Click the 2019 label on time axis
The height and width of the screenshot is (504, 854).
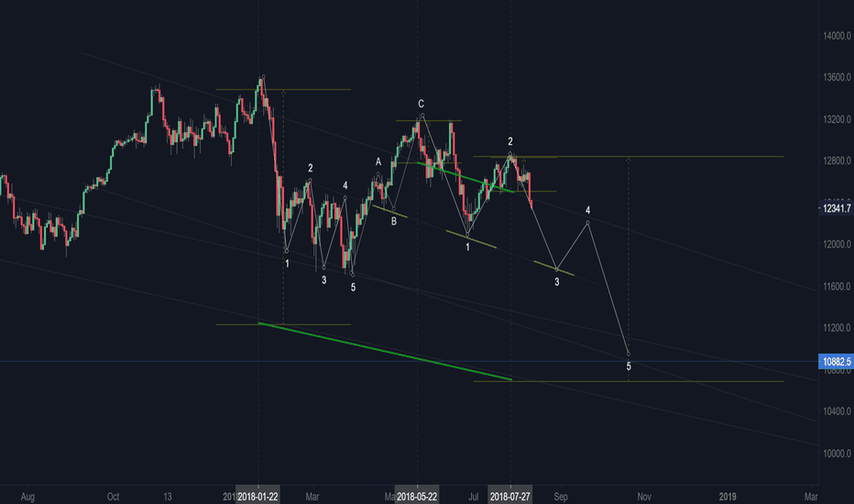coord(728,497)
